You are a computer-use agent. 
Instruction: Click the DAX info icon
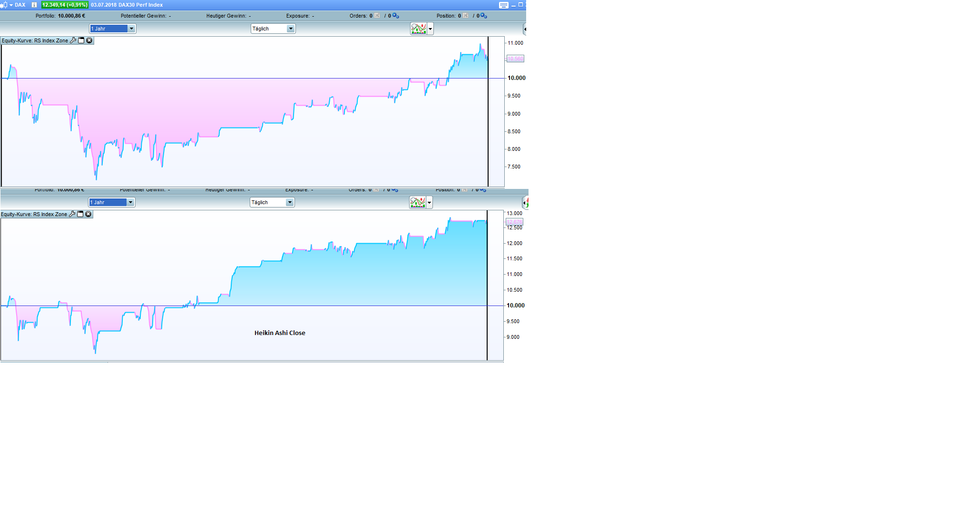(34, 5)
